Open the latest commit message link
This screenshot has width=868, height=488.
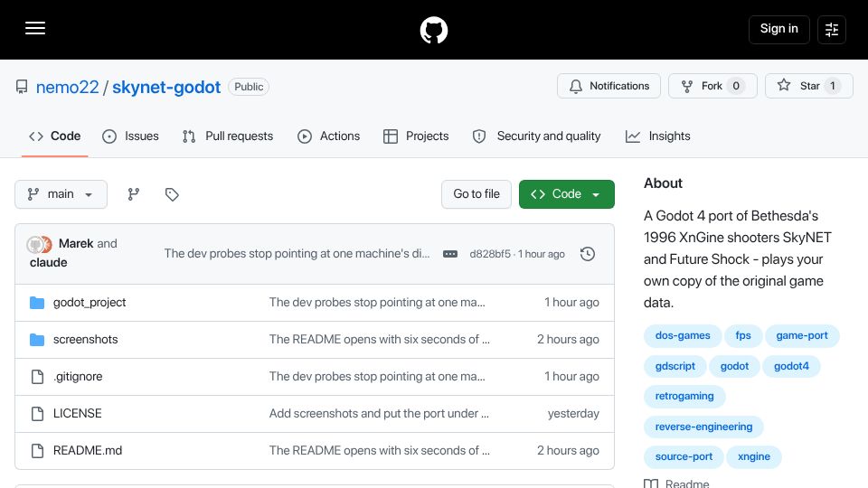[x=297, y=253]
